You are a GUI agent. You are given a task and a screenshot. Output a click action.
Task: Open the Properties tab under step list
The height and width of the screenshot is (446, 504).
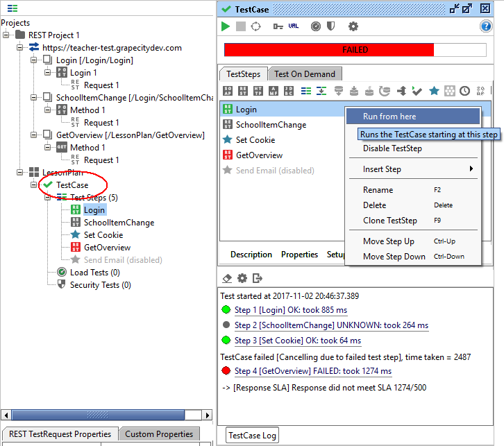tap(300, 255)
